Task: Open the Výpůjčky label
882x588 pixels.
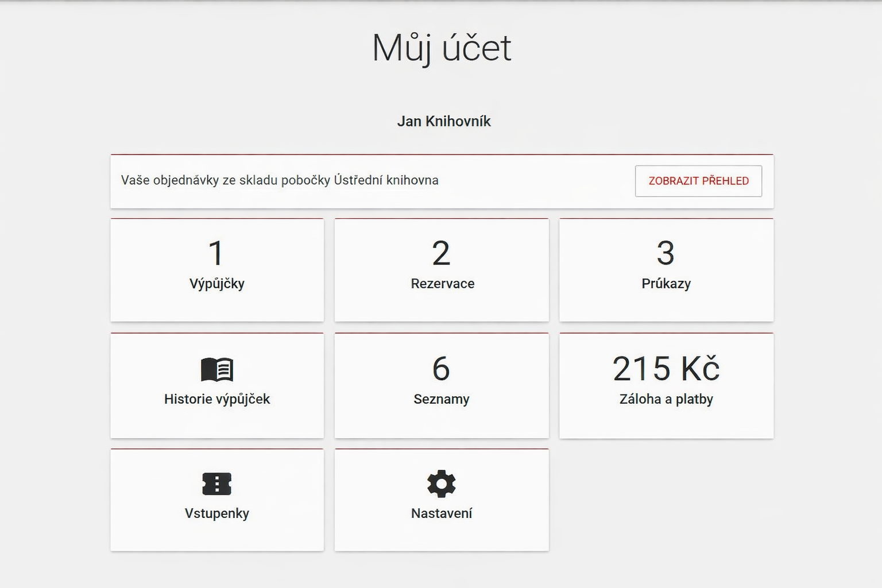Action: pyautogui.click(x=216, y=284)
